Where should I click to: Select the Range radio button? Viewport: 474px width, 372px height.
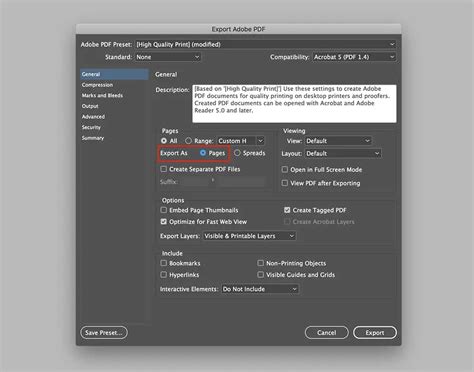pos(189,141)
